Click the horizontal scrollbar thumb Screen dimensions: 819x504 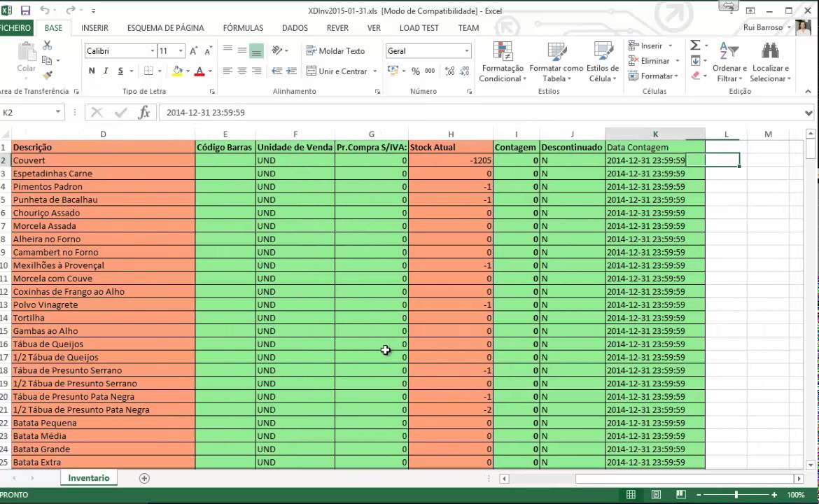coord(685,478)
